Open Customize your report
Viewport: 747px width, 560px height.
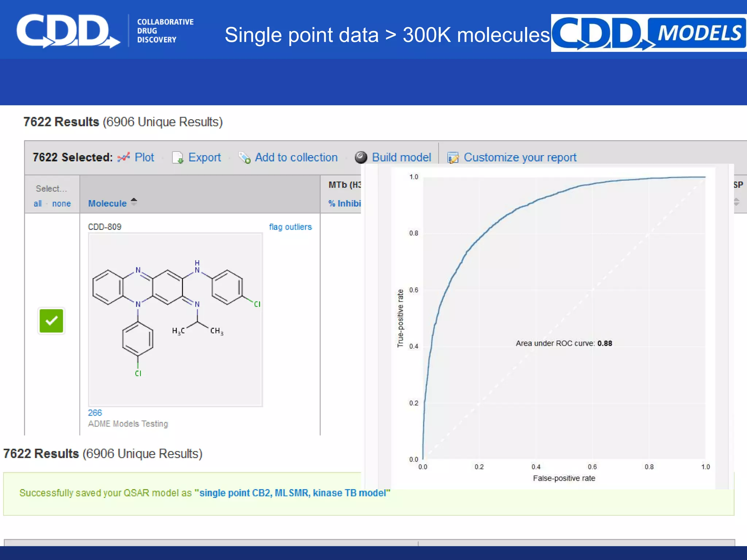[x=520, y=157]
